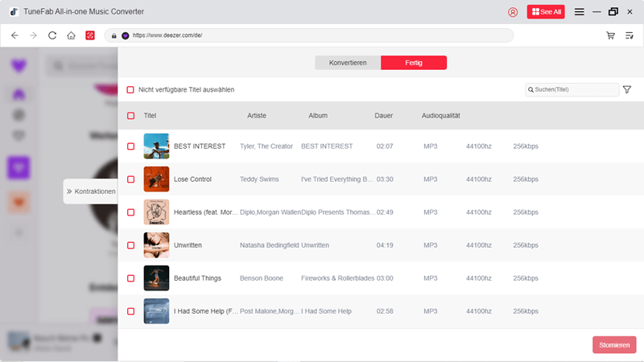Click duration 04:19 of Unwritten

click(x=385, y=245)
